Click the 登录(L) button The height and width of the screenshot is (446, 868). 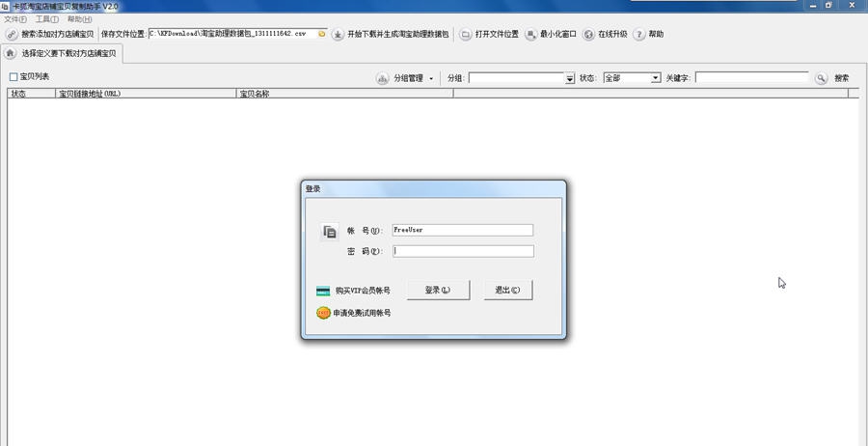tap(438, 291)
